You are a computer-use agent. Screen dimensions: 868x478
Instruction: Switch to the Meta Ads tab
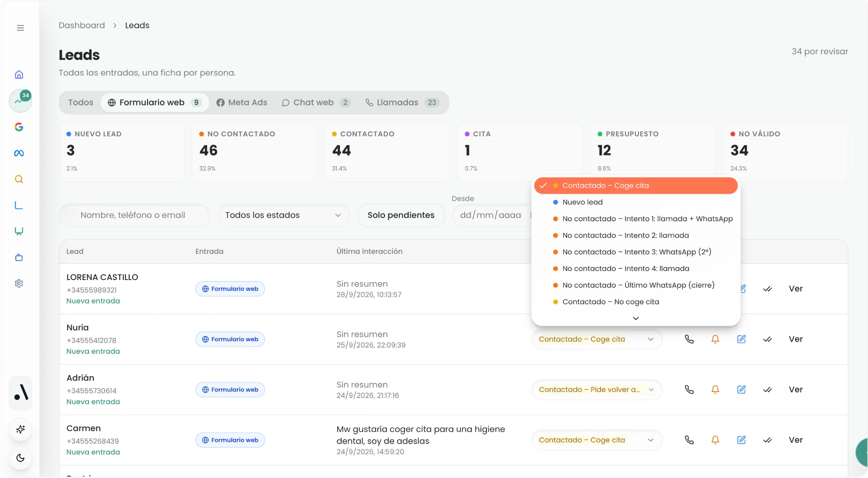(242, 102)
